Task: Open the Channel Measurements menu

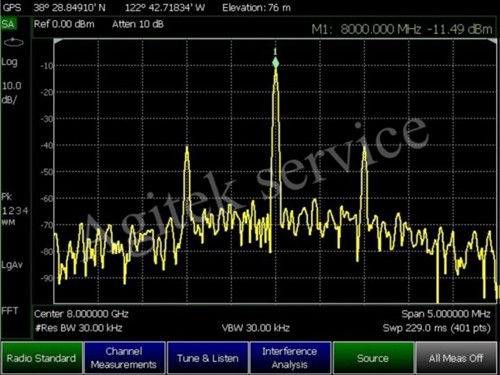Action: click(x=125, y=358)
